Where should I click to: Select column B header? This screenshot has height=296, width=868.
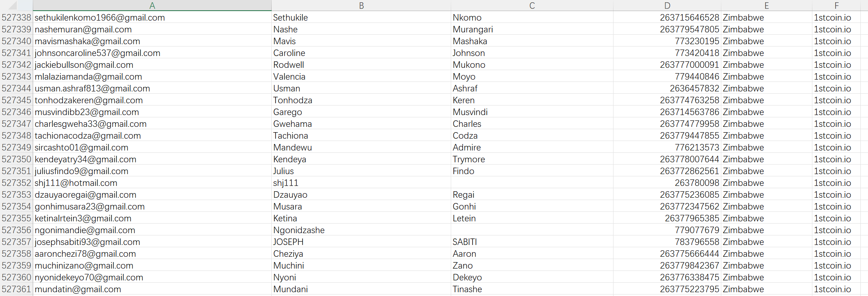(361, 5)
